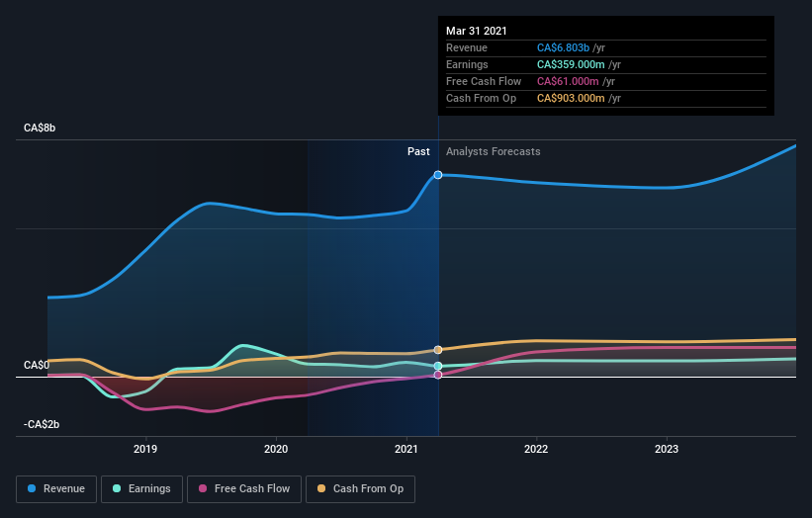The width and height of the screenshot is (812, 518).
Task: Click the CA$61.000m free cash flow value
Action: (568, 81)
